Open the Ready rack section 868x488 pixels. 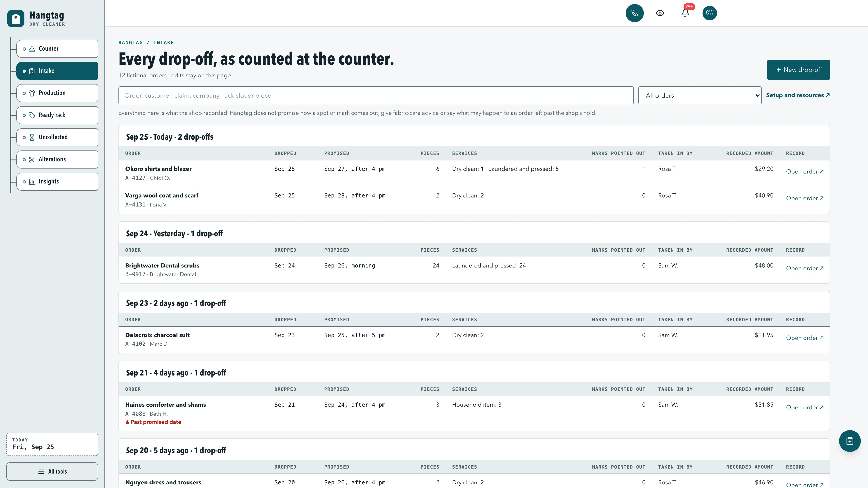pyautogui.click(x=57, y=115)
